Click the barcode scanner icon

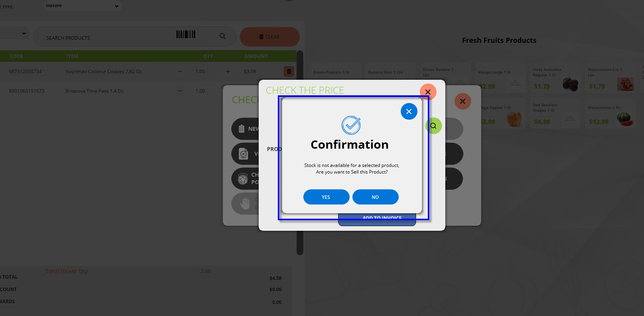point(186,34)
